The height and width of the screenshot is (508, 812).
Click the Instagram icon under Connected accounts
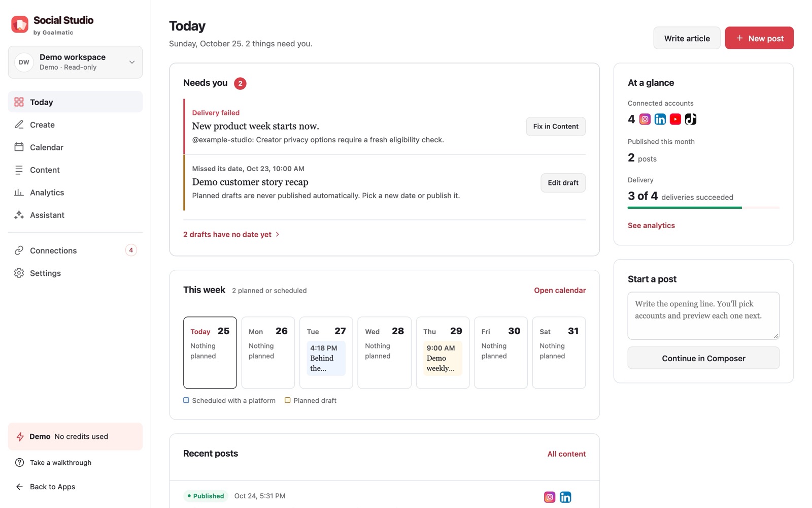pos(645,119)
